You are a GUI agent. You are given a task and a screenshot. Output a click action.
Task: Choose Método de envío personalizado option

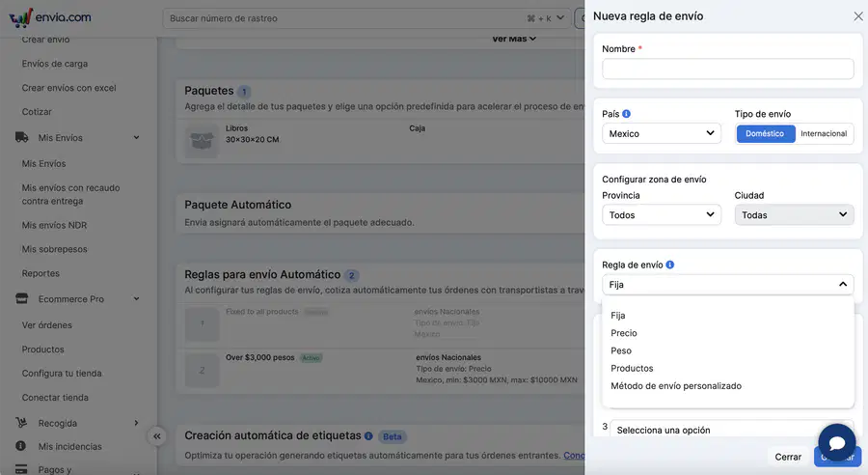coord(676,386)
